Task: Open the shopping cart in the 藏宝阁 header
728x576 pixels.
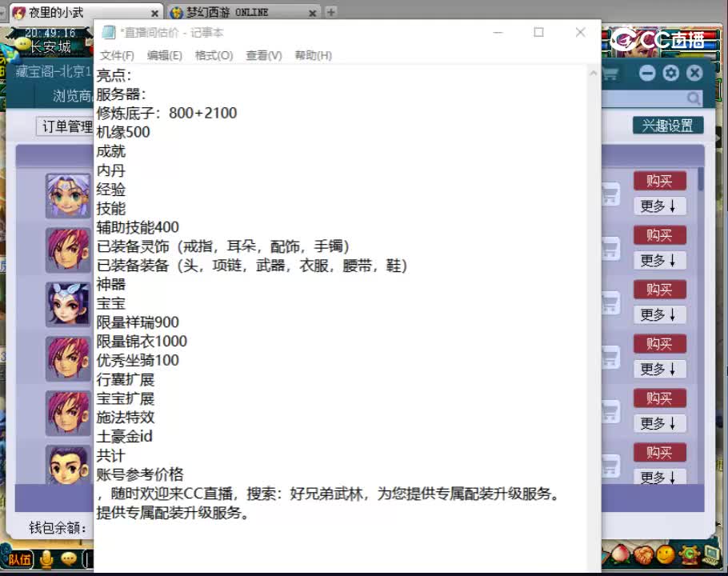Action: pyautogui.click(x=610, y=74)
